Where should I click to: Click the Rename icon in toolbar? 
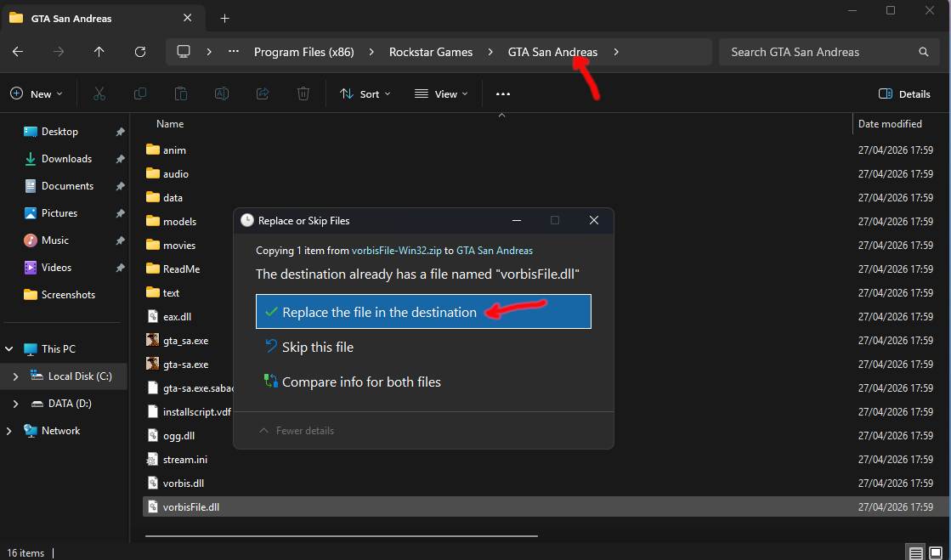tap(222, 94)
